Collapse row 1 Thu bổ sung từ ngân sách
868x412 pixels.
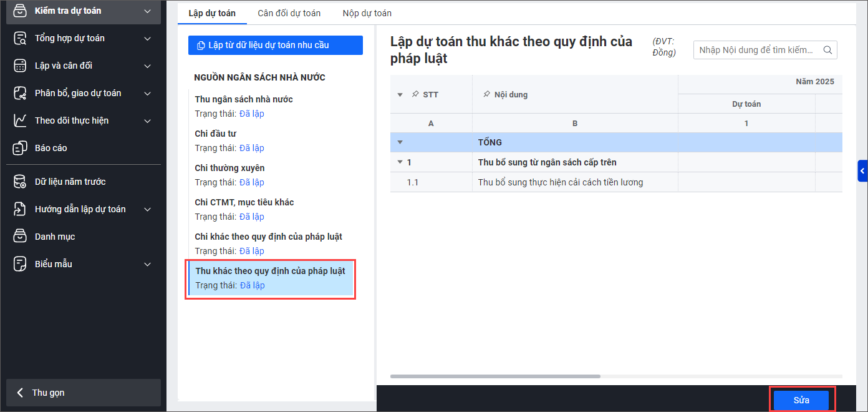pyautogui.click(x=400, y=162)
